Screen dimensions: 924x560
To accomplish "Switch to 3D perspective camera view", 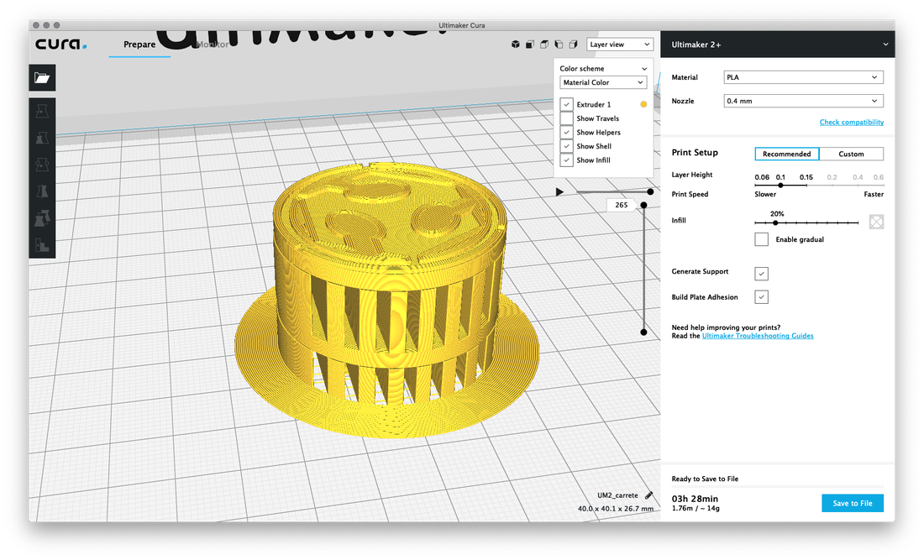I will pyautogui.click(x=516, y=44).
